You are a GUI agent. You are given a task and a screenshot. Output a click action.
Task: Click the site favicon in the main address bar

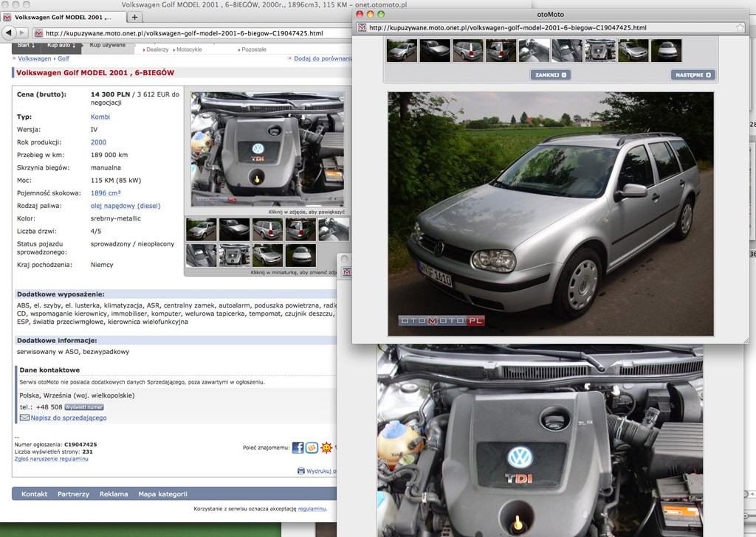point(38,33)
